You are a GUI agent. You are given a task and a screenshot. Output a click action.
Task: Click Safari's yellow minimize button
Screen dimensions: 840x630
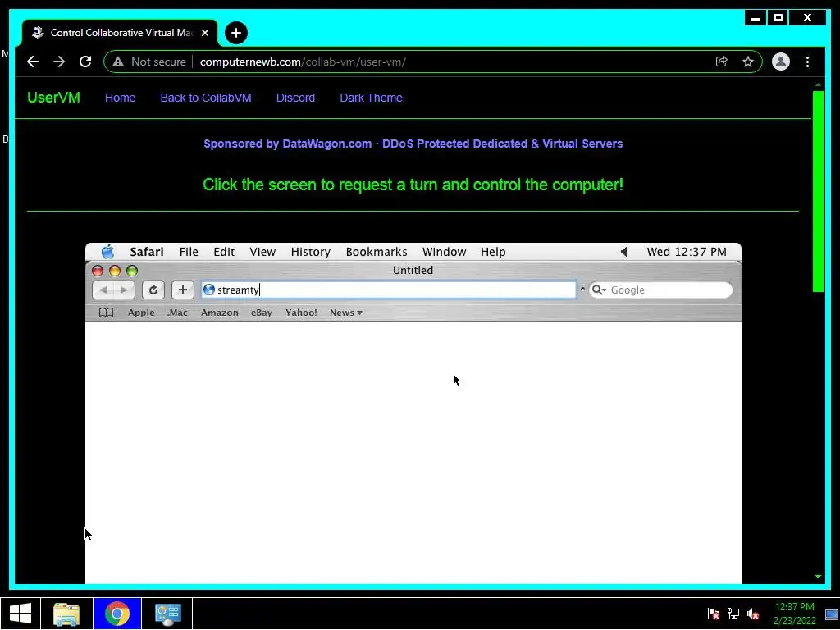click(x=115, y=271)
